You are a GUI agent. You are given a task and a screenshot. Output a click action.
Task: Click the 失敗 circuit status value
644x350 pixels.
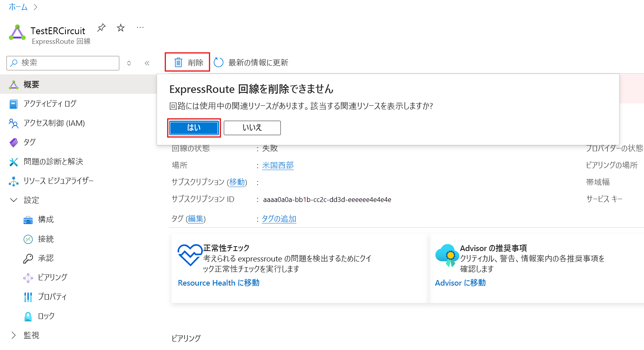tap(270, 148)
